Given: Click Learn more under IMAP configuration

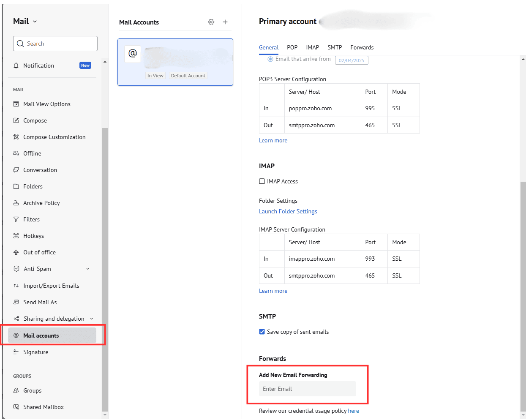Looking at the screenshot, I should coord(273,291).
